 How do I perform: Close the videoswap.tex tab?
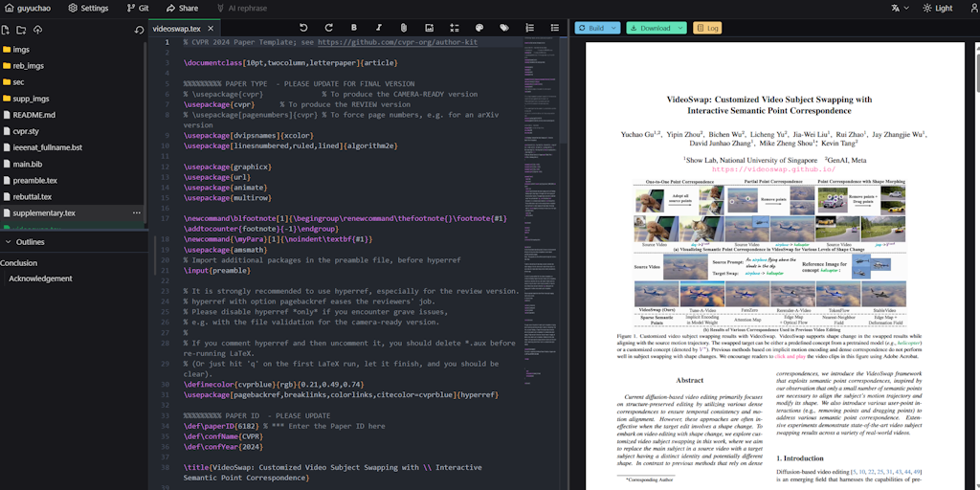coord(210,29)
